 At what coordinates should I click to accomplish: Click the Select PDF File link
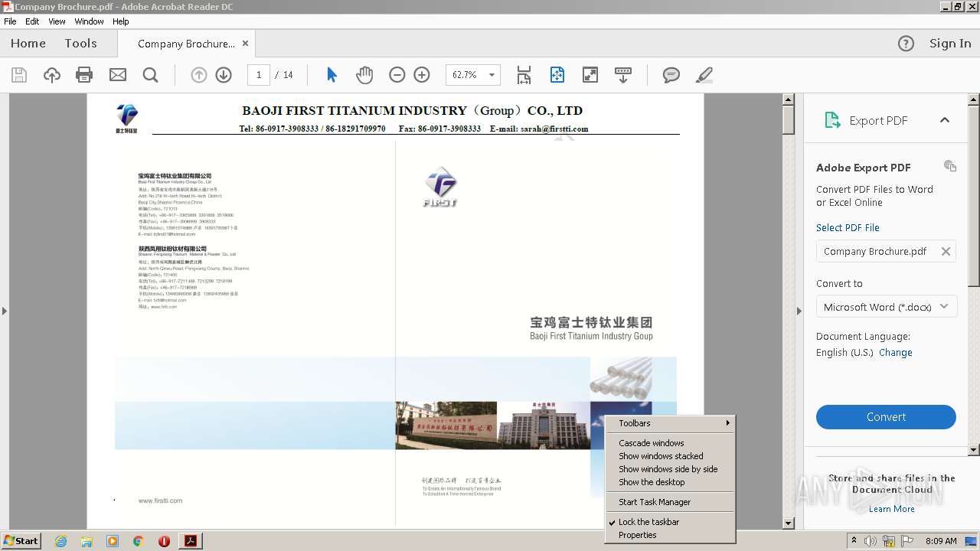pos(848,227)
